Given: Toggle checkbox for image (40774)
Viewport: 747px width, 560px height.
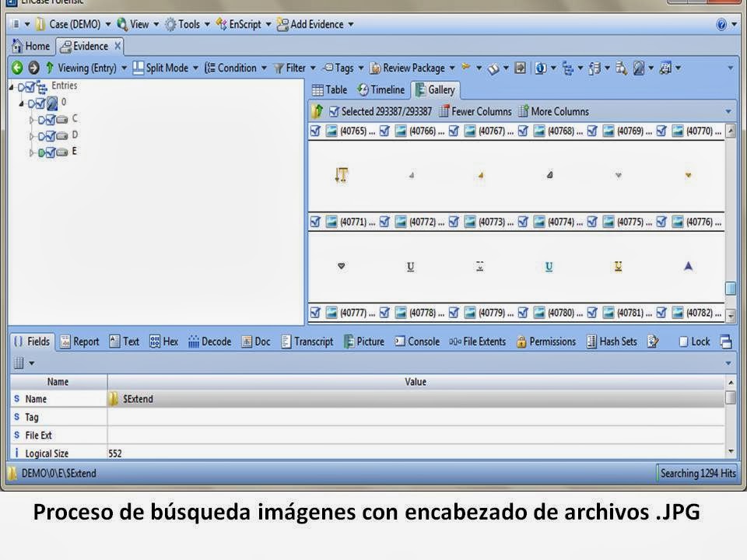Looking at the screenshot, I should click(x=523, y=222).
